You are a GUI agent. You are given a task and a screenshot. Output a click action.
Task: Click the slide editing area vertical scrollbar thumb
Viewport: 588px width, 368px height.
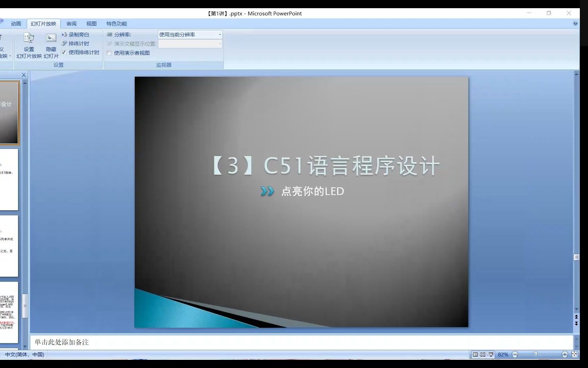click(576, 257)
